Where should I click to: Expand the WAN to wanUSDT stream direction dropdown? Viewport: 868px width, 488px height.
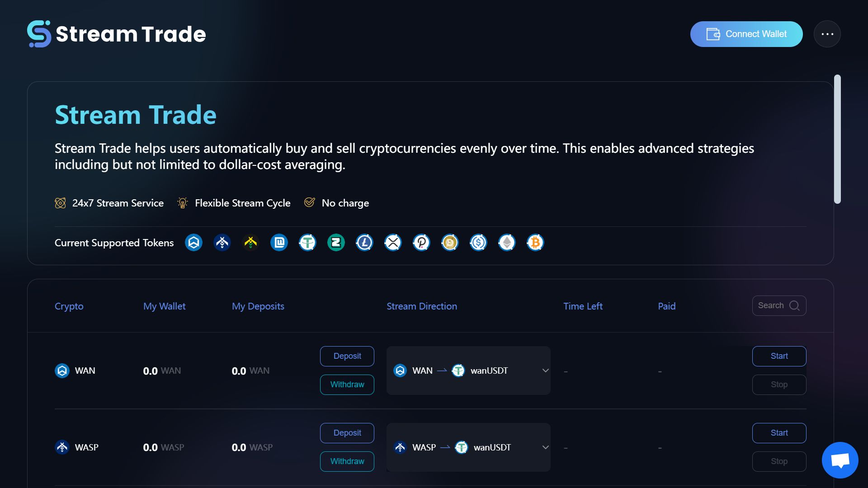[545, 371]
